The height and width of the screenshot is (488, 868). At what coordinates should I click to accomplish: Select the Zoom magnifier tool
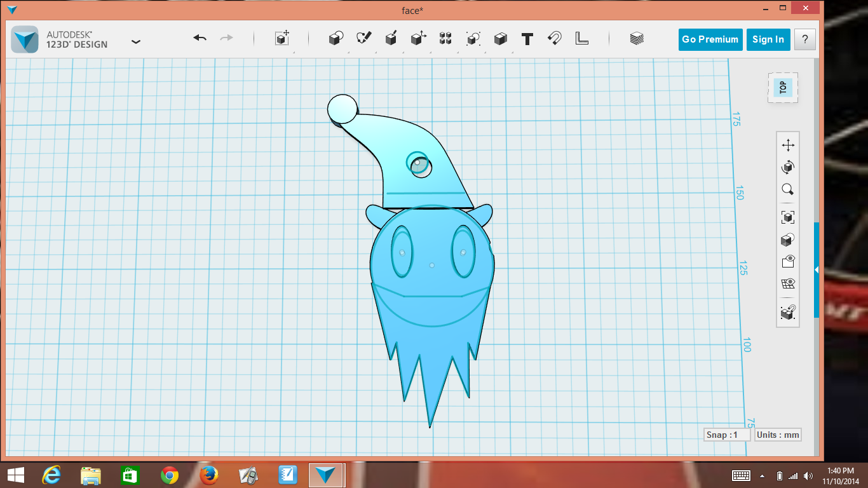click(788, 189)
